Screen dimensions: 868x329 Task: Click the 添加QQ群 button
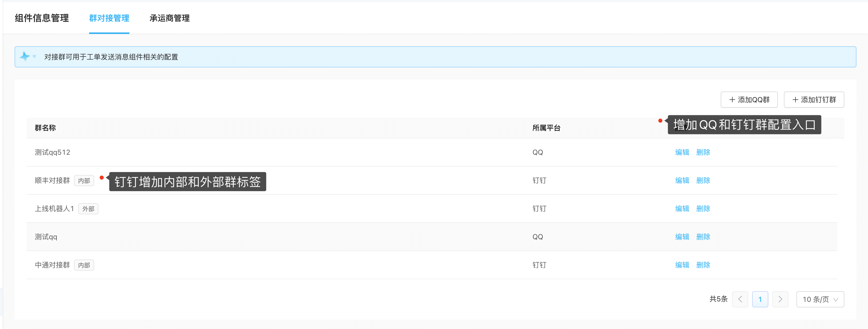(x=749, y=100)
